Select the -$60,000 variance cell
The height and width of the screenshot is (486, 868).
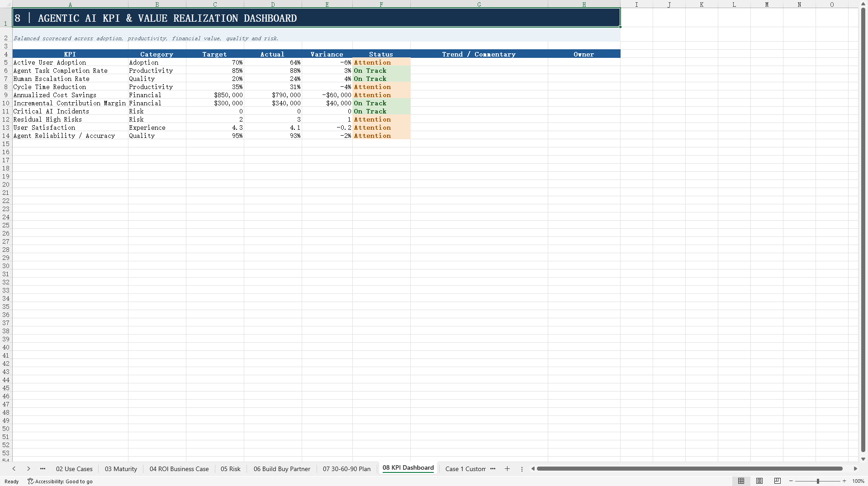[327, 95]
